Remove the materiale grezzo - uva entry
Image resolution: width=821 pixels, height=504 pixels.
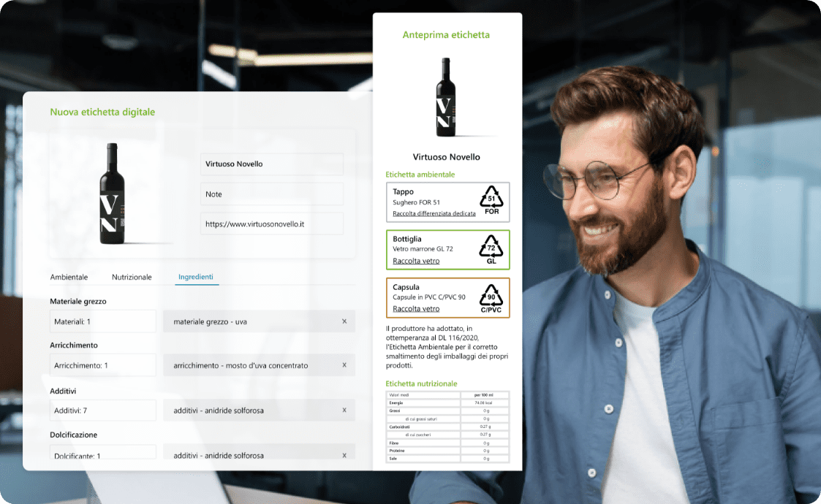click(x=344, y=321)
